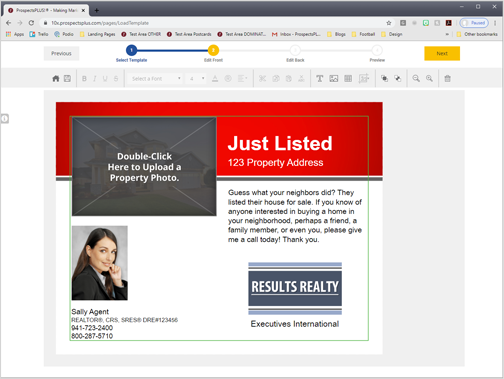Click the yellow Next button
The image size is (504, 379).
coord(442,53)
